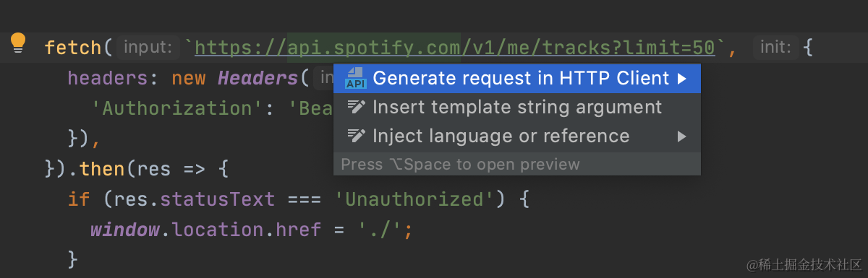
Task: Click the fetch function name
Action: 73,48
